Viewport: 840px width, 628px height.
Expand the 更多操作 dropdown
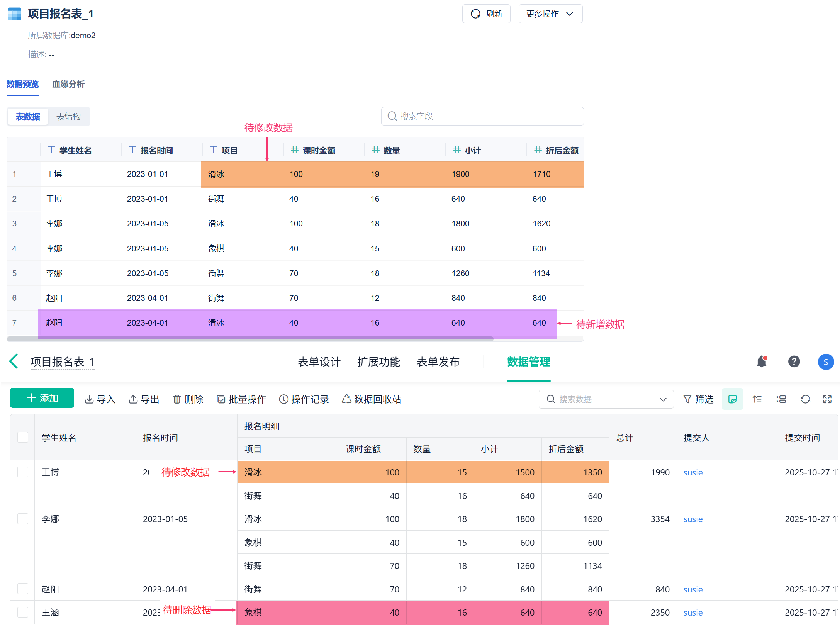[550, 14]
